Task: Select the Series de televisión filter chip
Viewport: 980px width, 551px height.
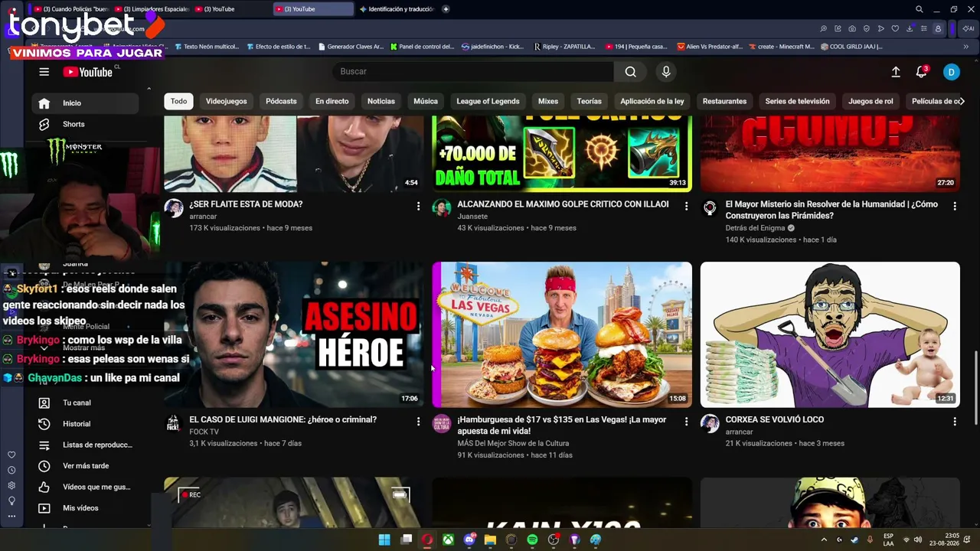Action: (x=797, y=101)
